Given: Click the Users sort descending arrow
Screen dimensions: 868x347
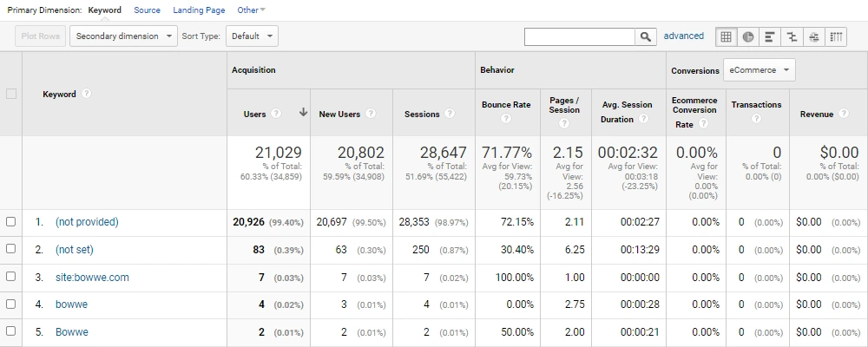Looking at the screenshot, I should [303, 113].
